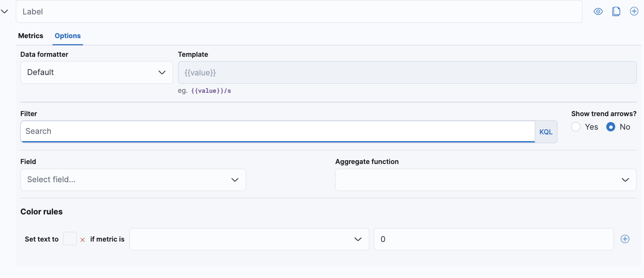644x278 pixels.
Task: Open the text color swatch picker
Action: 70,239
